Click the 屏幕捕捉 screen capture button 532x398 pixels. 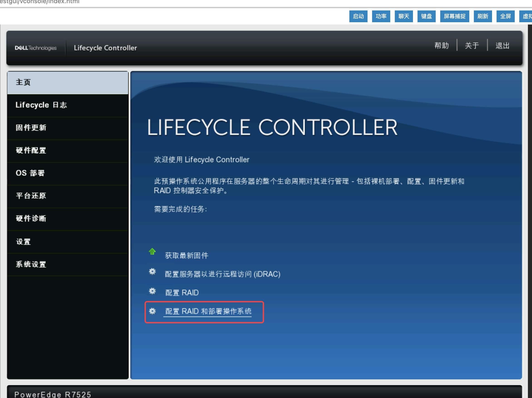pyautogui.click(x=455, y=16)
